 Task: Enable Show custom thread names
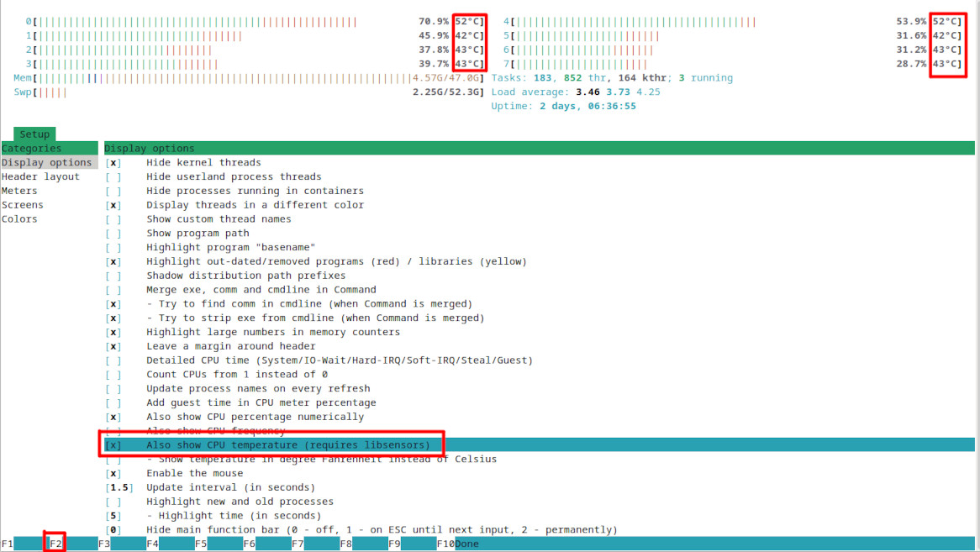113,219
